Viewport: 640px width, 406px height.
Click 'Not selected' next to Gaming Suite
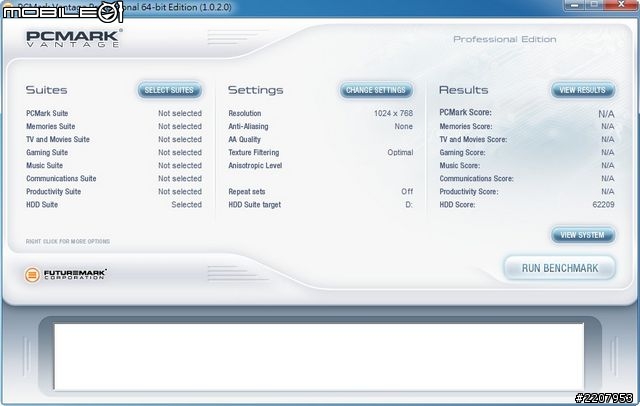180,153
